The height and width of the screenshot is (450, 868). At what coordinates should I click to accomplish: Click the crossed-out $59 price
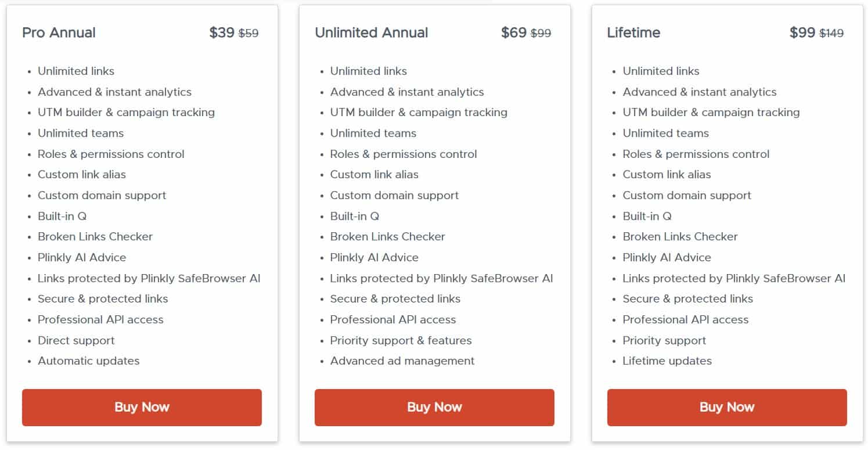[x=249, y=33]
